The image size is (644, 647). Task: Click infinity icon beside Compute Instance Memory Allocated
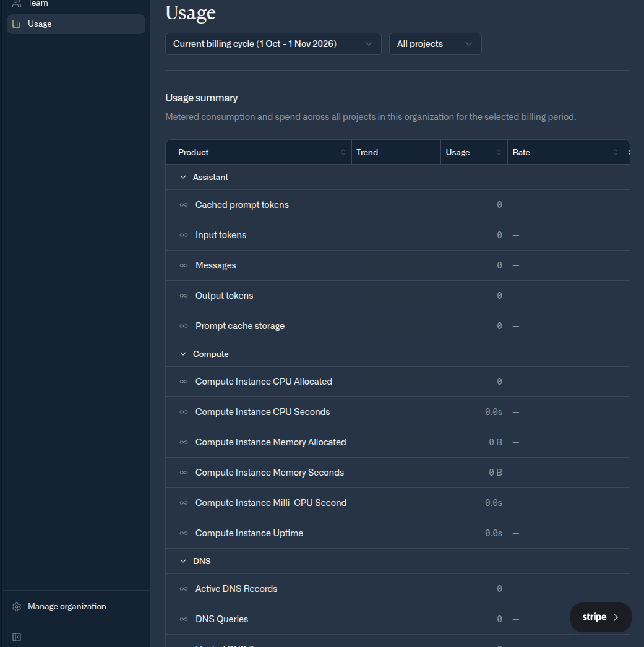[x=184, y=442]
